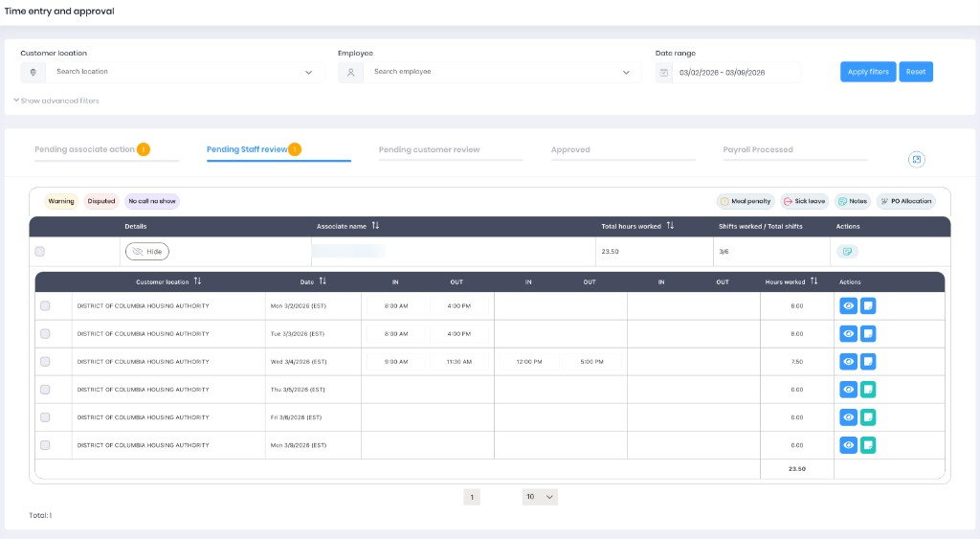Viewport: 980px width, 539px height.
Task: Click the associate row notes action icon
Action: pyautogui.click(x=848, y=252)
